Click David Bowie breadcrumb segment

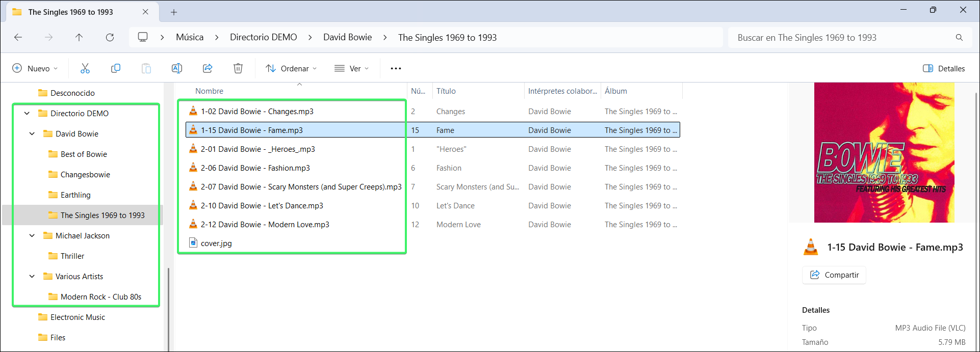[348, 37]
